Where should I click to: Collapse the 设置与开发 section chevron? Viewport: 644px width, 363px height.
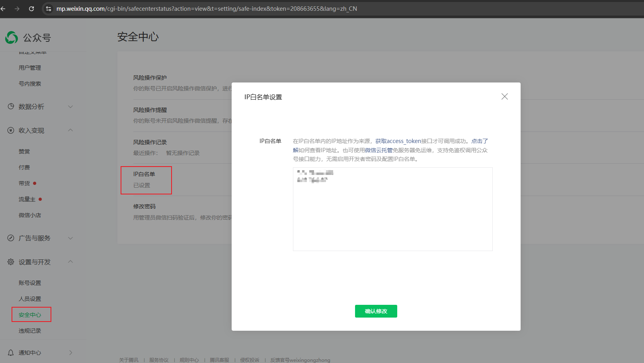coord(70,261)
